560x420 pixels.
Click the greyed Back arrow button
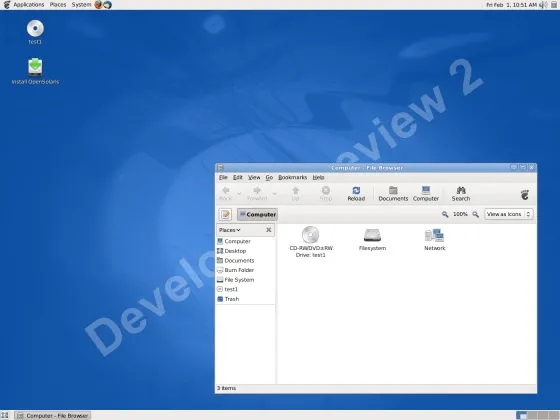pyautogui.click(x=225, y=194)
